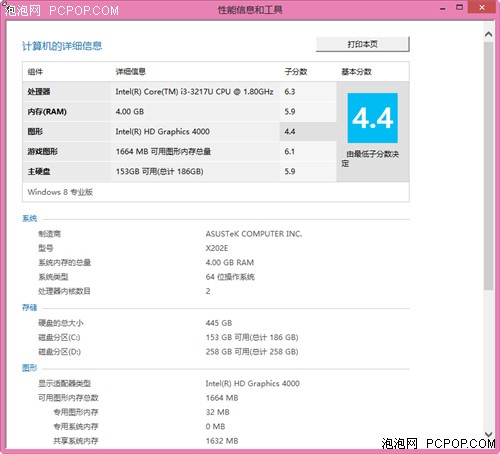Click the Windows 8 专业版 edition text
Viewport: 500px width, 454px height.
[60, 192]
